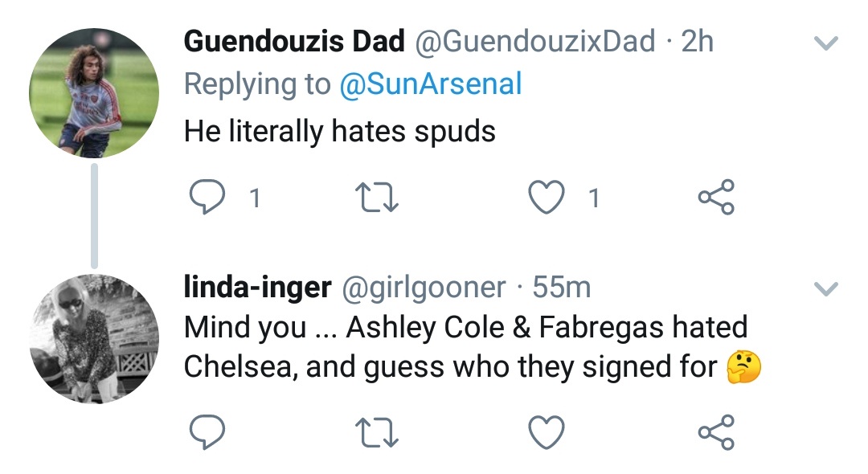View linda-inger's profile photo

pyautogui.click(x=94, y=338)
